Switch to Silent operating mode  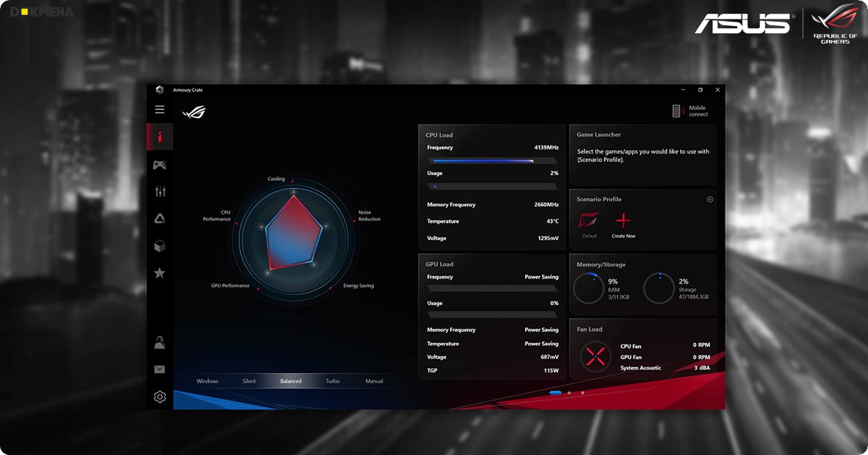(249, 381)
